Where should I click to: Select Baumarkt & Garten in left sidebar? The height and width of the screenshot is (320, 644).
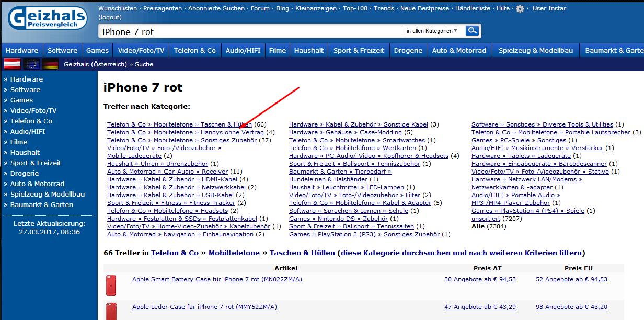pyautogui.click(x=42, y=204)
